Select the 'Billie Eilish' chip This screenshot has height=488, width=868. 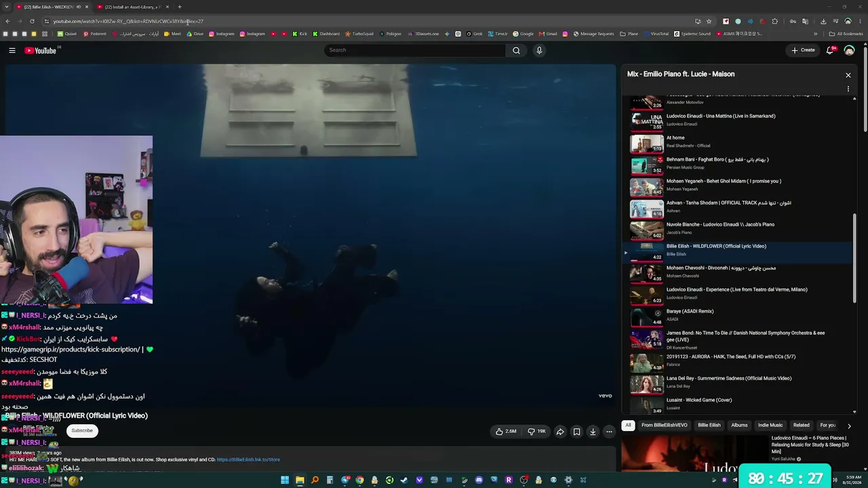[709, 426]
